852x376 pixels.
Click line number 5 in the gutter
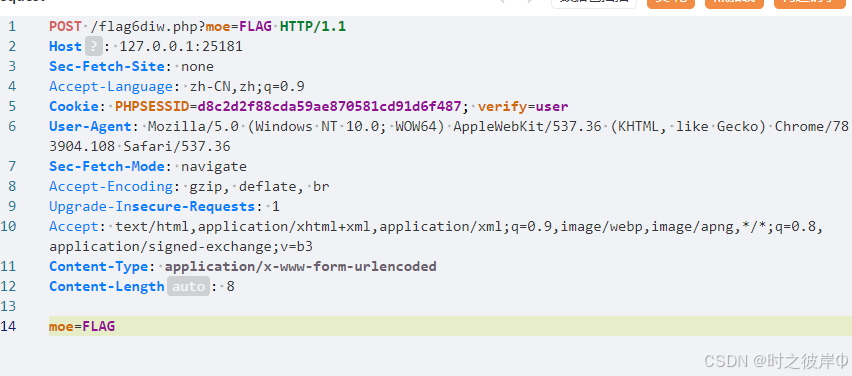pyautogui.click(x=12, y=106)
